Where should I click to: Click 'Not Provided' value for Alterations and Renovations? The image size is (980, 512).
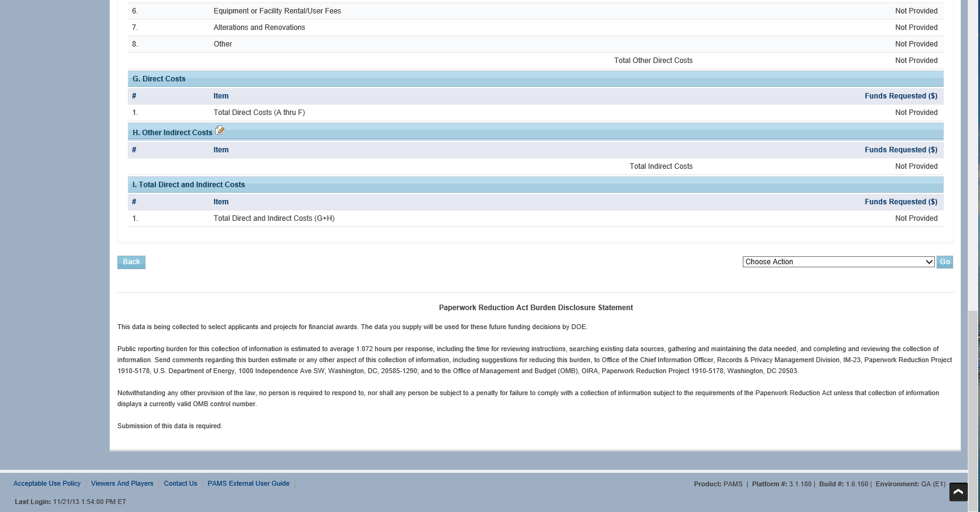[x=916, y=28]
